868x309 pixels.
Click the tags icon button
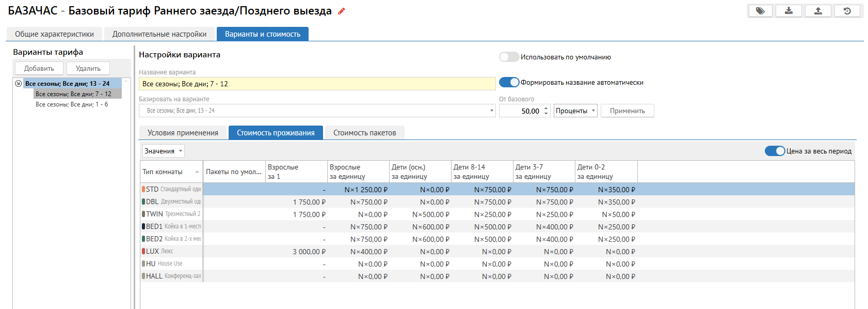click(x=760, y=11)
